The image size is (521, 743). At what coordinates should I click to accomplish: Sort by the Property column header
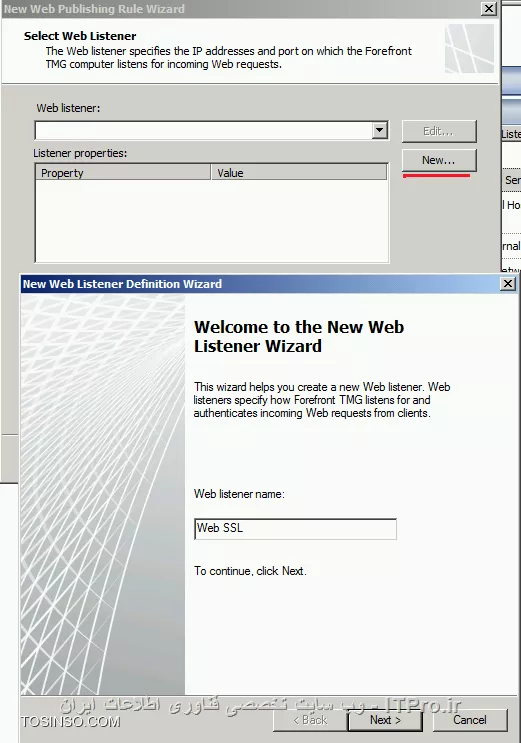coord(123,173)
